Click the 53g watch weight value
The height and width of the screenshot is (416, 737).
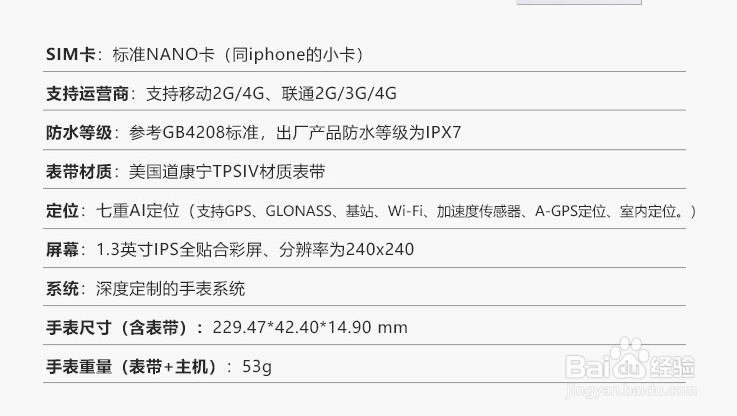(x=257, y=366)
